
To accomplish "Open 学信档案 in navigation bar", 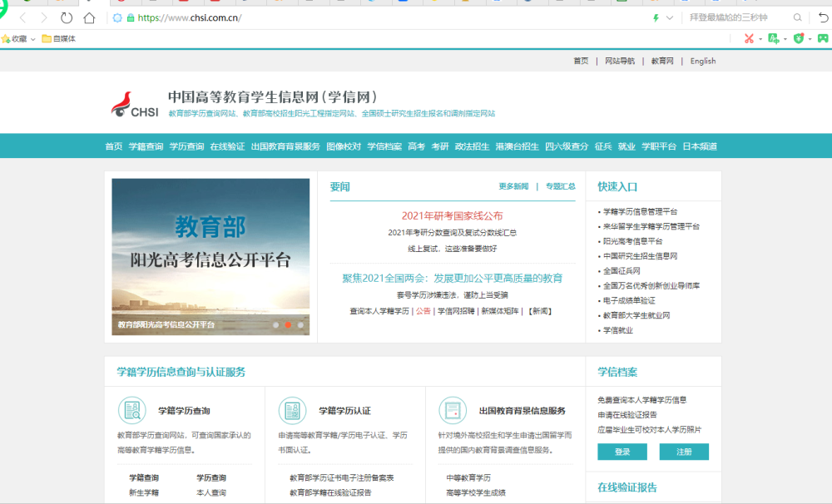I will point(384,146).
